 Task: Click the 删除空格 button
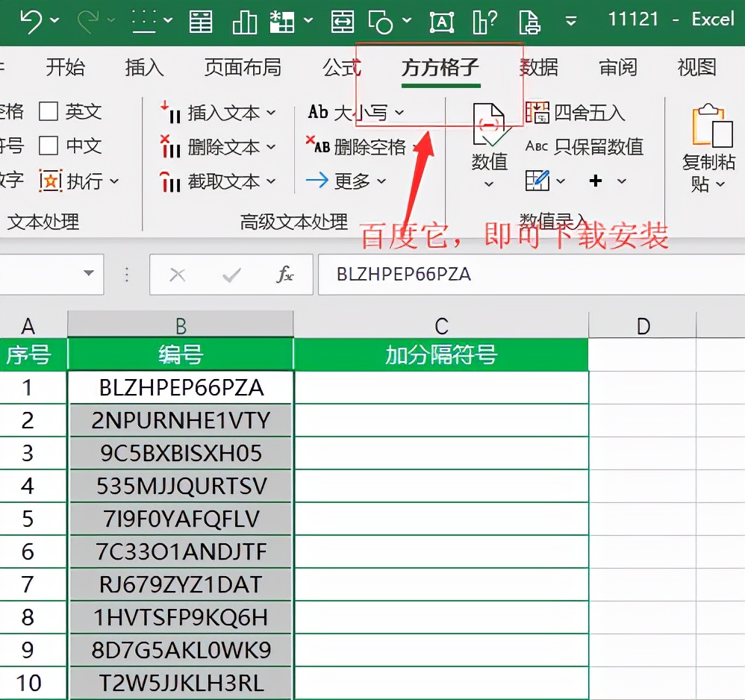(363, 147)
